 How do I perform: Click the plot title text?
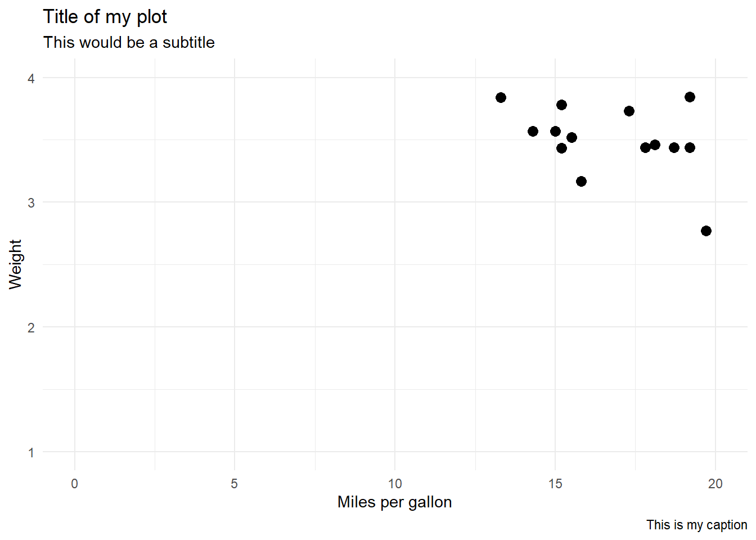[105, 17]
